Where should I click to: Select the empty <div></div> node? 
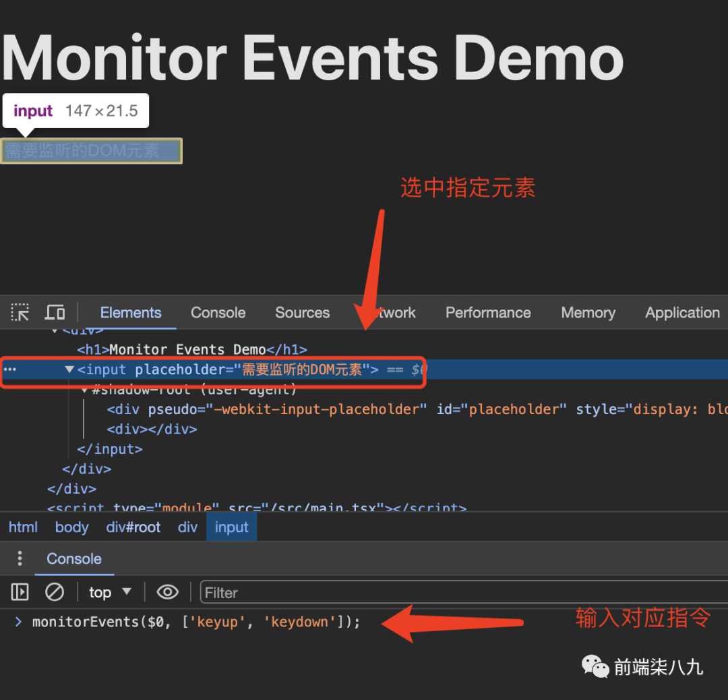click(152, 429)
